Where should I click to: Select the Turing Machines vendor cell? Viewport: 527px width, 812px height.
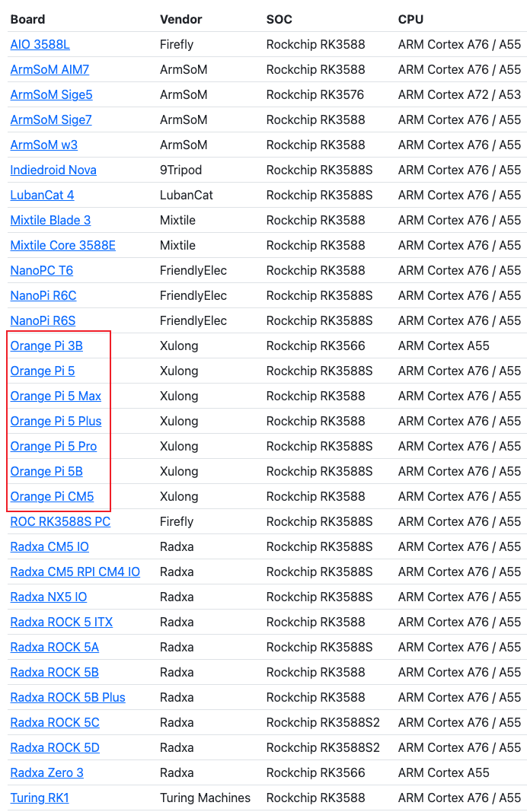coord(205,798)
